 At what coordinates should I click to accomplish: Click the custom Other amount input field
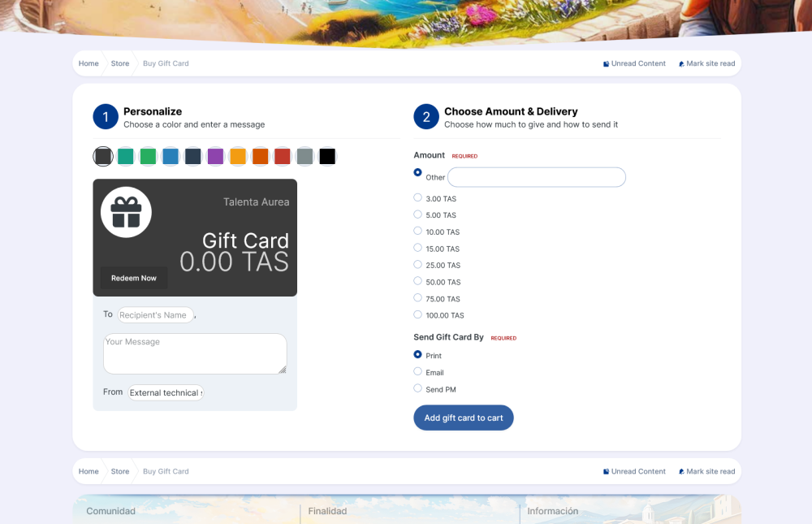[x=537, y=177]
